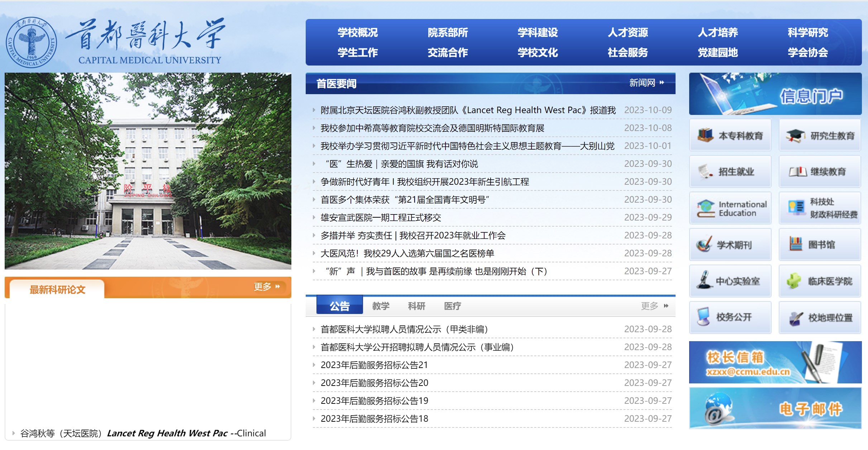
Task: Click the 信息门户 banner
Action: (x=775, y=94)
